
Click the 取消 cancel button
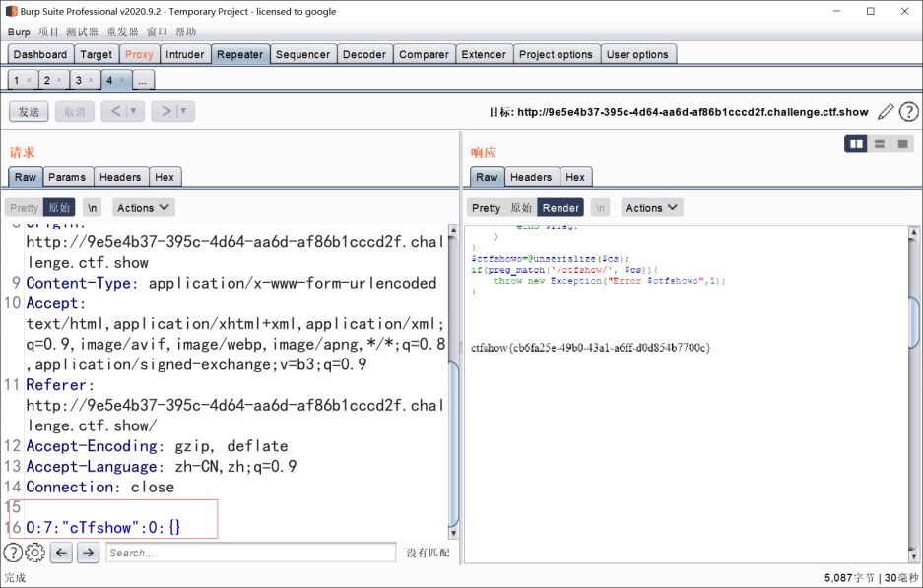[75, 111]
